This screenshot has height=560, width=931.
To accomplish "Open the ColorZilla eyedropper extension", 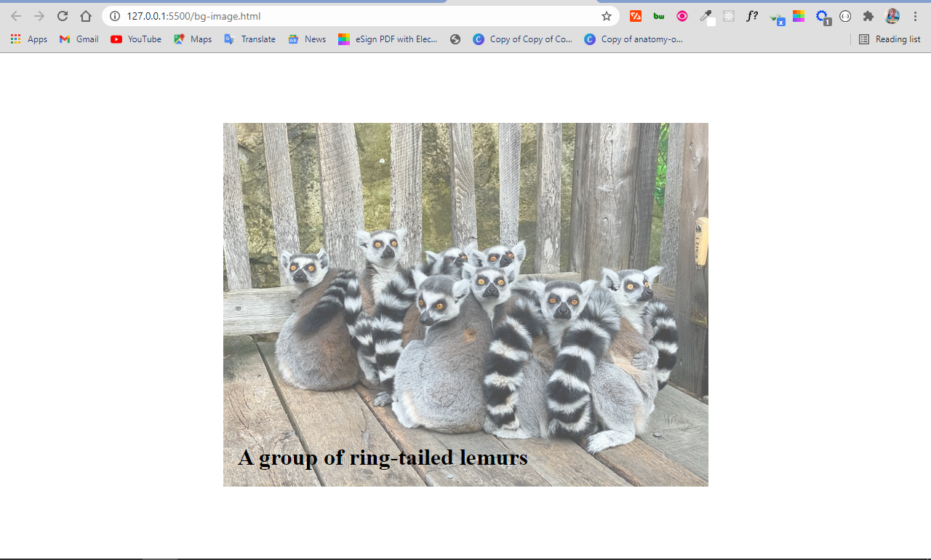I will 706,16.
